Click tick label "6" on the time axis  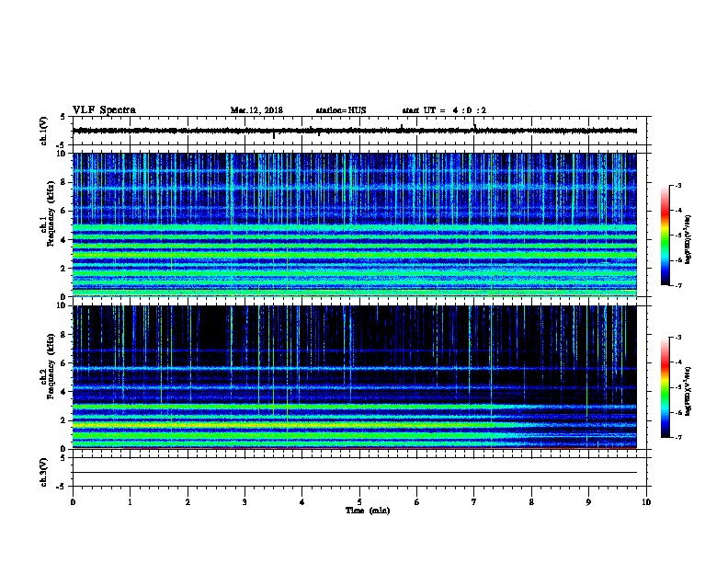417,501
